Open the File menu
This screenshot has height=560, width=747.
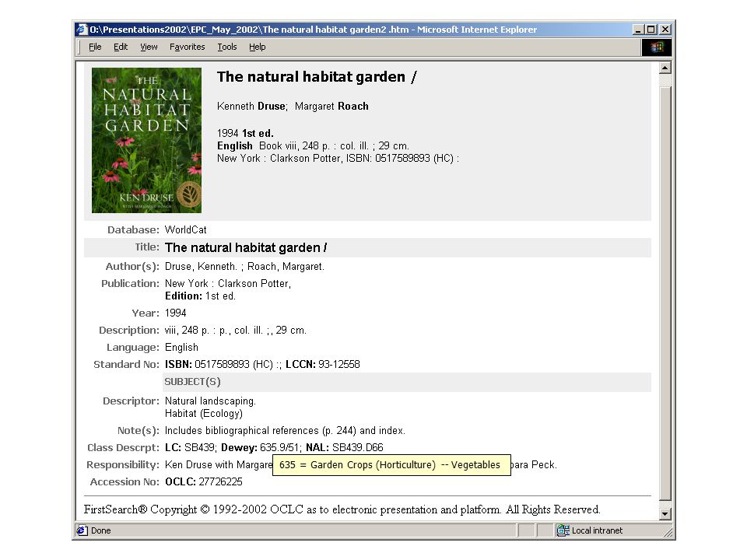tap(95, 47)
